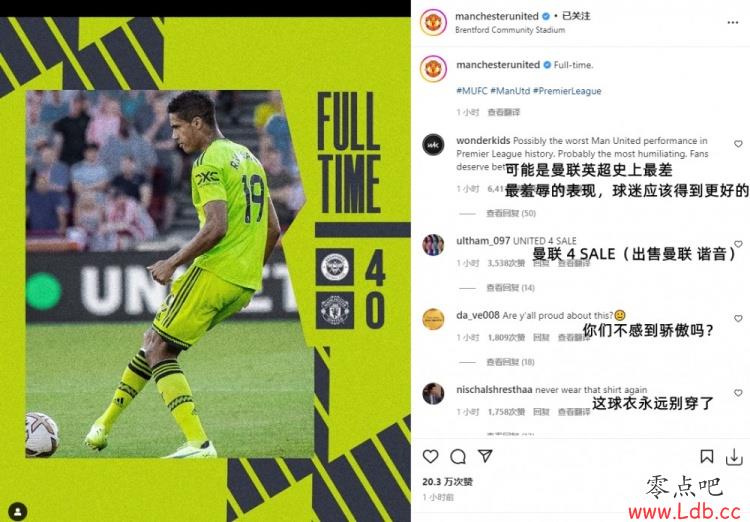Screen dimensions: 750x522
Task: Like nischalshresthaa comment with heart
Action: point(738,392)
